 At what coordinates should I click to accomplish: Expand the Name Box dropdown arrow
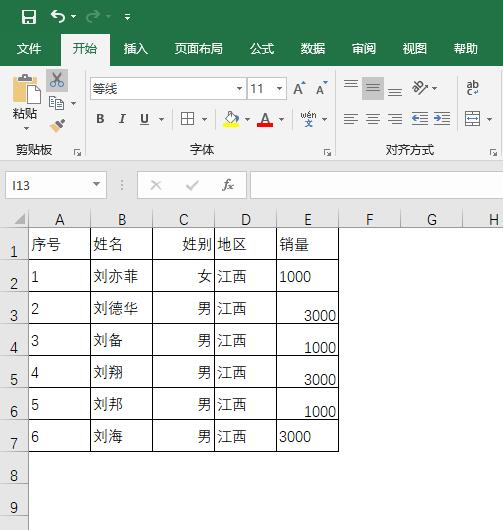[x=96, y=185]
